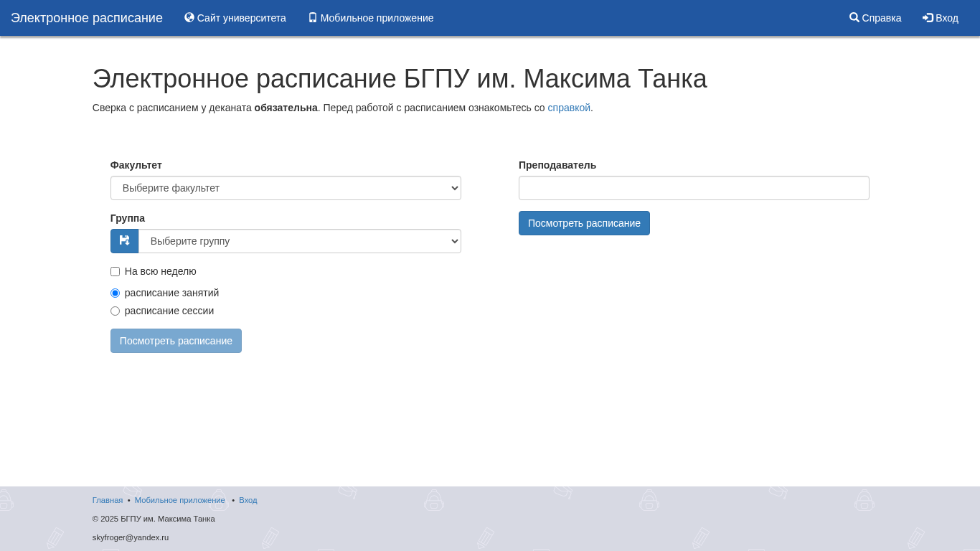Open the footer Вход link
The image size is (980, 551).
point(248,500)
